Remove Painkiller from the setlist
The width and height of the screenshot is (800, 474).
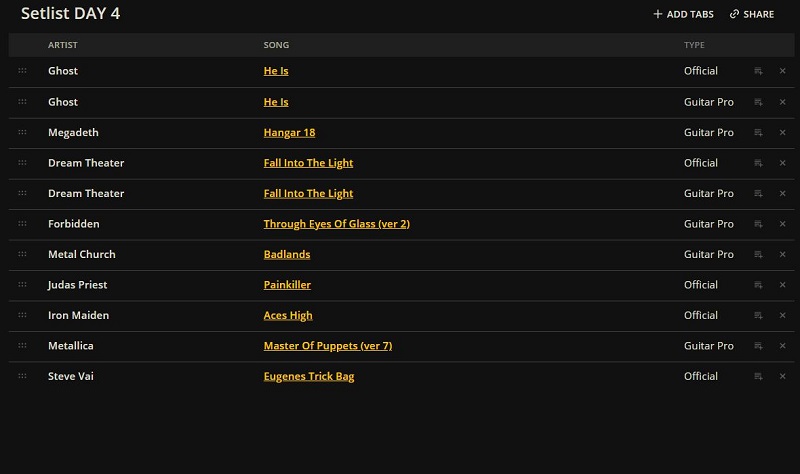pyautogui.click(x=782, y=285)
